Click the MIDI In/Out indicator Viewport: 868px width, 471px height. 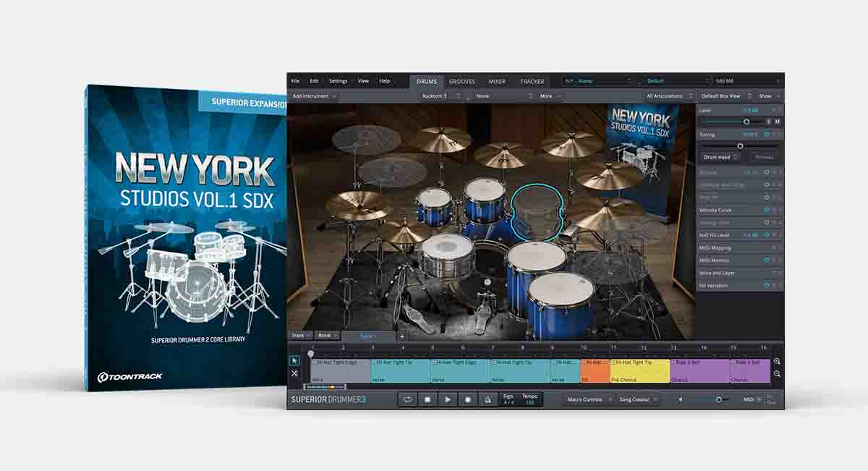770,399
